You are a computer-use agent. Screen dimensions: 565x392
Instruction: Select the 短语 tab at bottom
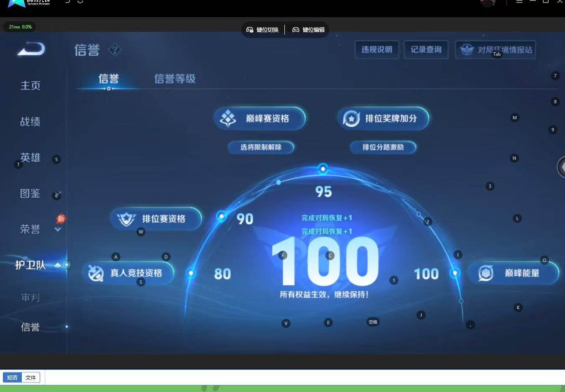pos(12,377)
